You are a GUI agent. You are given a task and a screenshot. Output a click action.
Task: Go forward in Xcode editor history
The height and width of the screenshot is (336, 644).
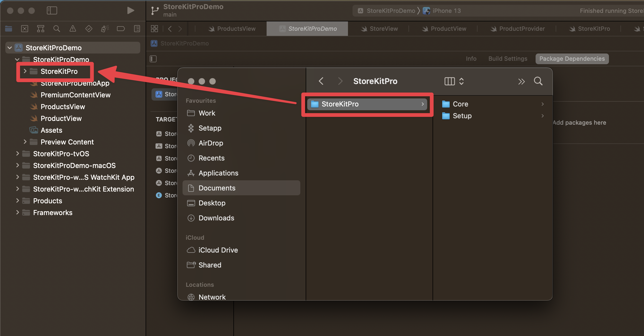coord(180,29)
